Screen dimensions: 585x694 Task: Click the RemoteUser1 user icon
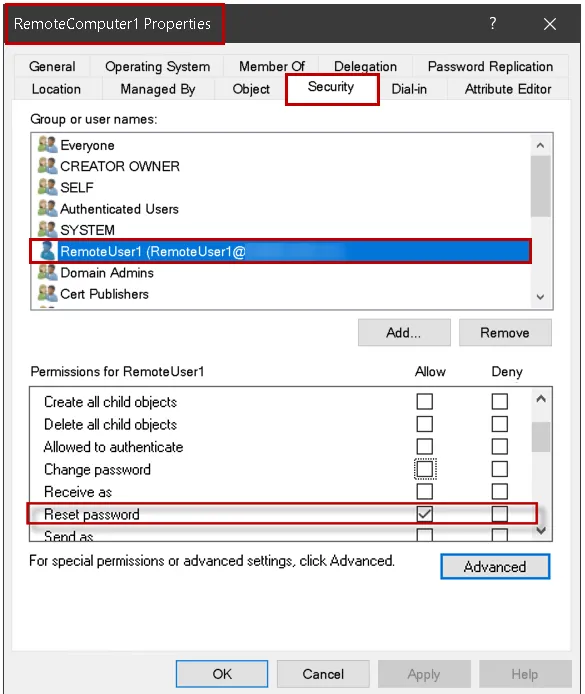(x=47, y=251)
